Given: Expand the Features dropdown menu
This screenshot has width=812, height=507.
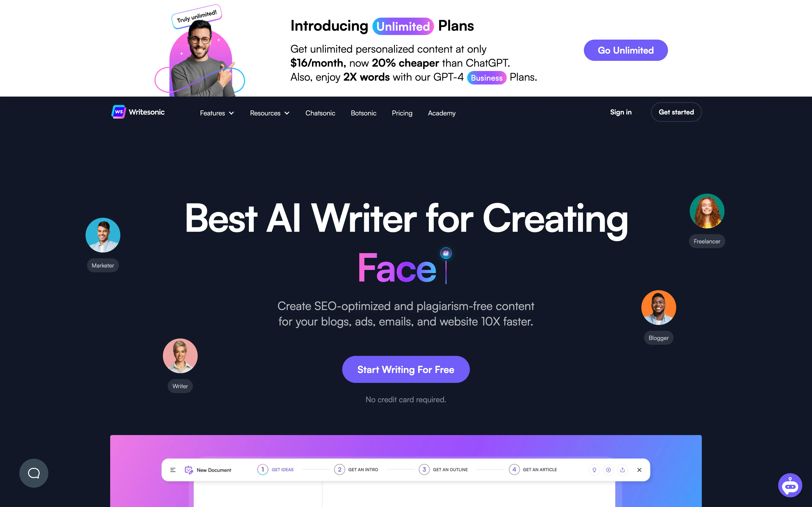Looking at the screenshot, I should pos(216,113).
